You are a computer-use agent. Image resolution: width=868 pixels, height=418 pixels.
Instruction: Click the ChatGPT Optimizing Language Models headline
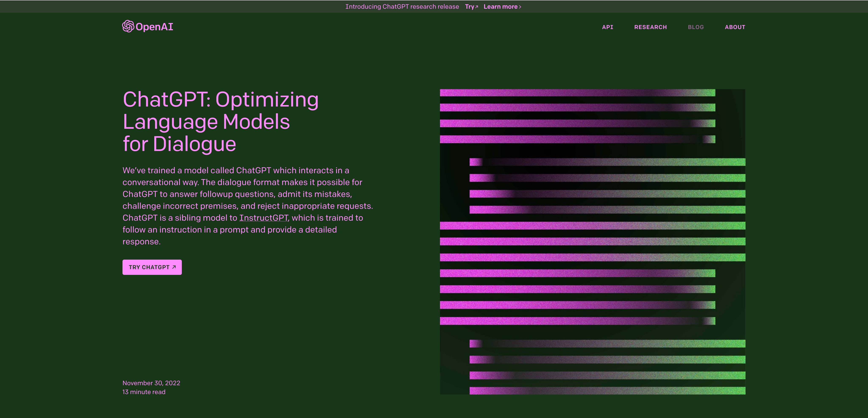click(221, 122)
